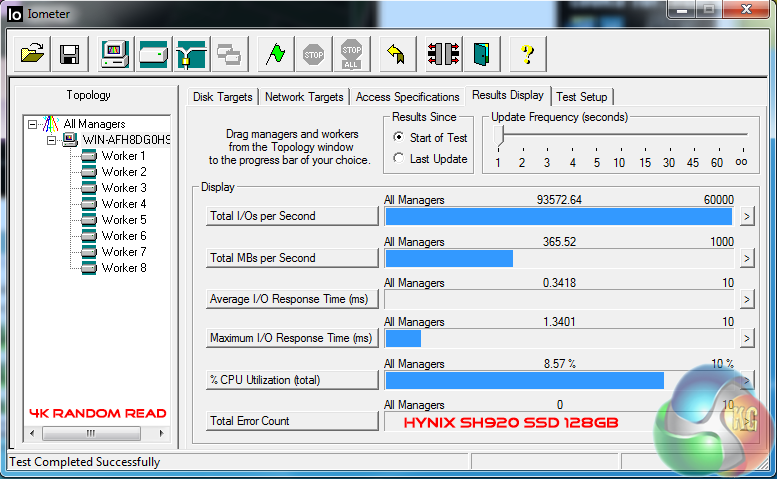Expand Total MBs per Second arrow
The width and height of the screenshot is (777, 479).
(x=747, y=259)
